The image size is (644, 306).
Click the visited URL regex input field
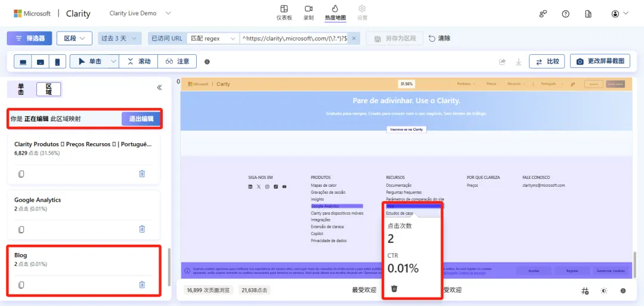pos(295,38)
